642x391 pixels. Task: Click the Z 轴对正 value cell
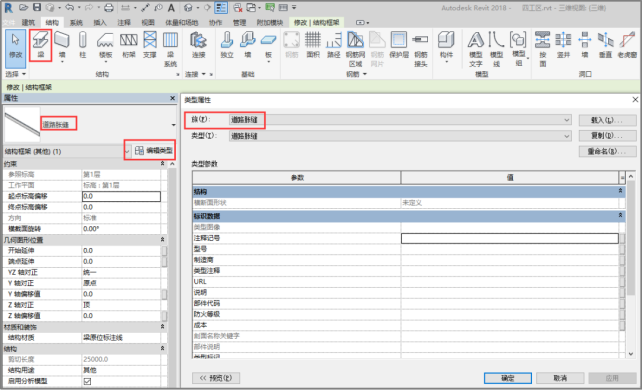(121, 305)
